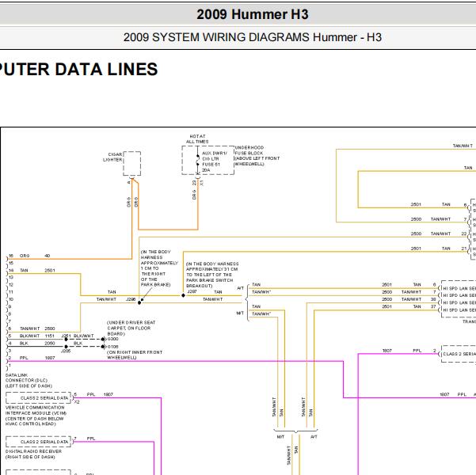Click the "J297" splice label
Image resolution: width=476 pixels, height=475 pixels.
pos(192,291)
